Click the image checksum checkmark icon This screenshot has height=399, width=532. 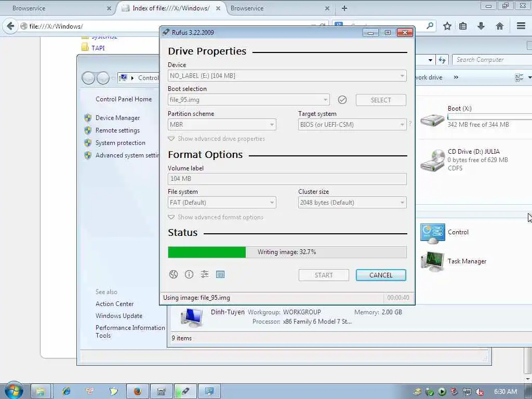tap(342, 100)
